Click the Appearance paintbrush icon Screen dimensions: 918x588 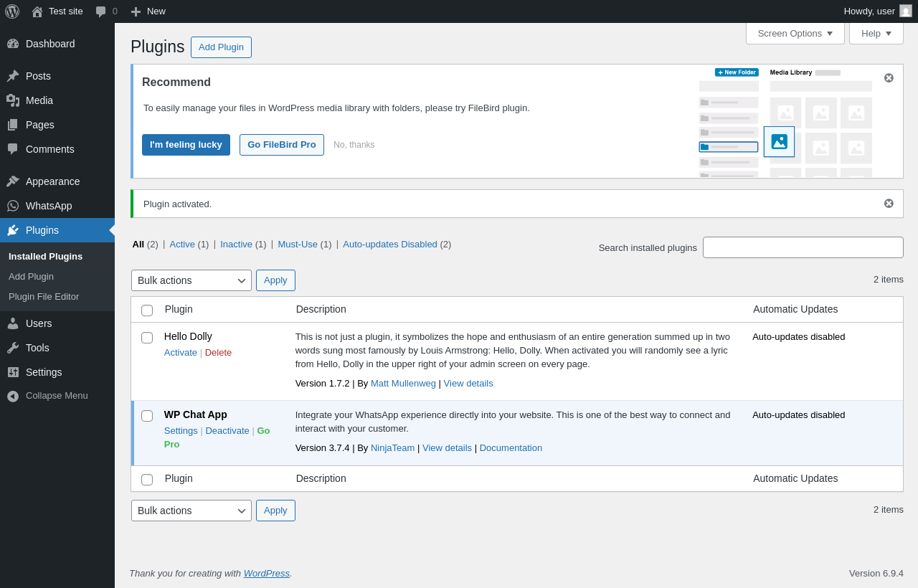pos(13,181)
